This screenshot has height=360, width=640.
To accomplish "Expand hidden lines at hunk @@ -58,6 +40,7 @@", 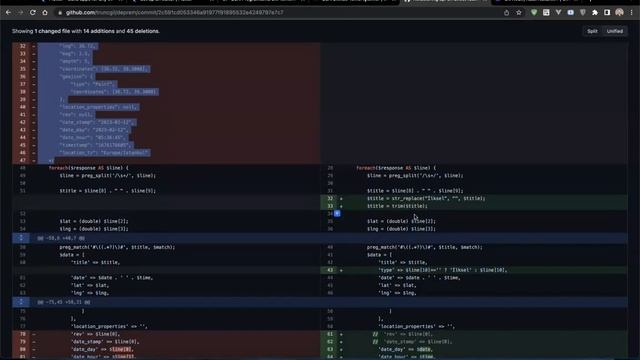I will 21,238.
